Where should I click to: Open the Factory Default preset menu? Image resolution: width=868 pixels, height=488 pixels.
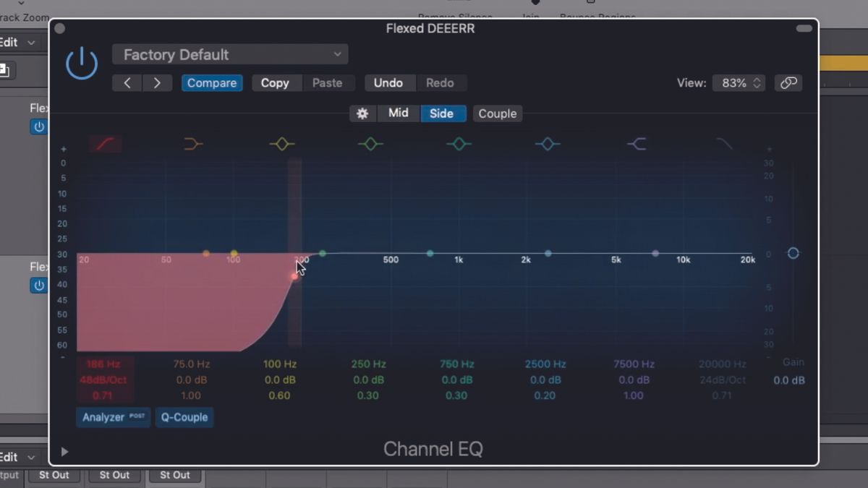click(229, 54)
